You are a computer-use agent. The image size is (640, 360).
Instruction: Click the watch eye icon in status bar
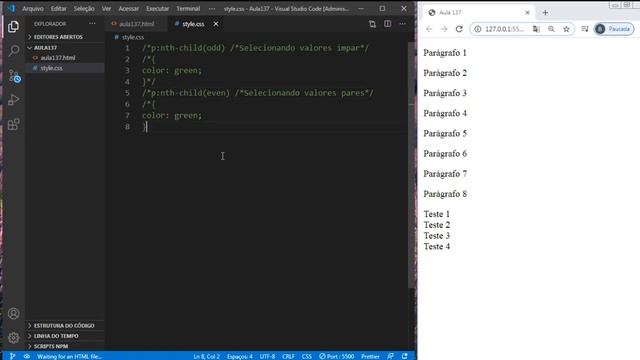(27, 356)
